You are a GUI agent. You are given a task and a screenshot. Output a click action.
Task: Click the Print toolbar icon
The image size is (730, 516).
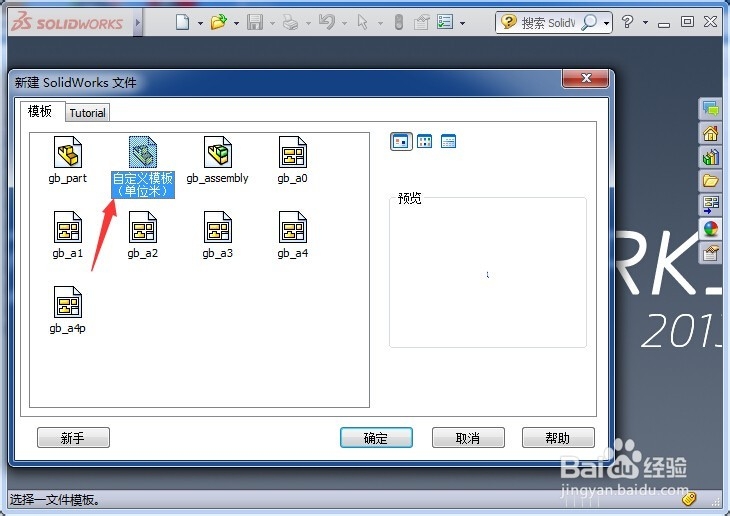click(x=291, y=22)
